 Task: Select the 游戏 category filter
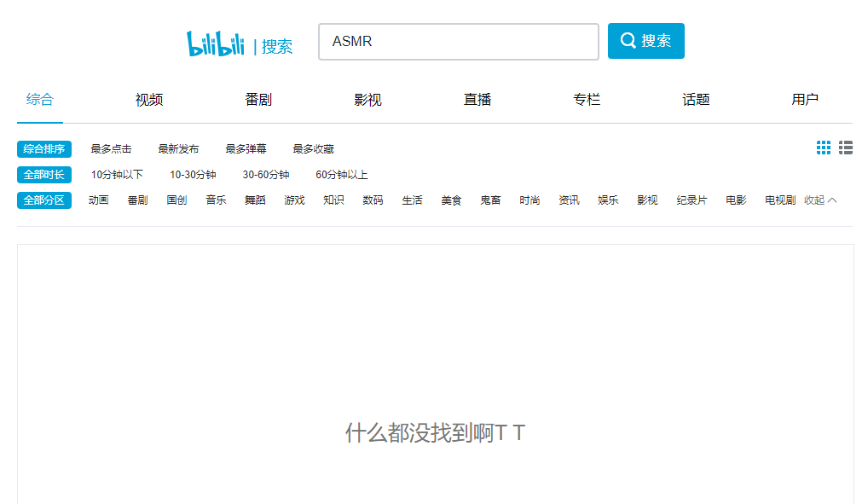click(294, 200)
